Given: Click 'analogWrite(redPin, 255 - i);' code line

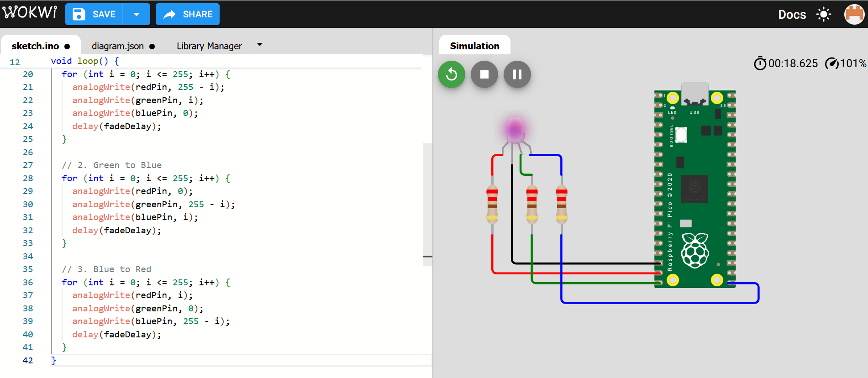Looking at the screenshot, I should pos(148,87).
